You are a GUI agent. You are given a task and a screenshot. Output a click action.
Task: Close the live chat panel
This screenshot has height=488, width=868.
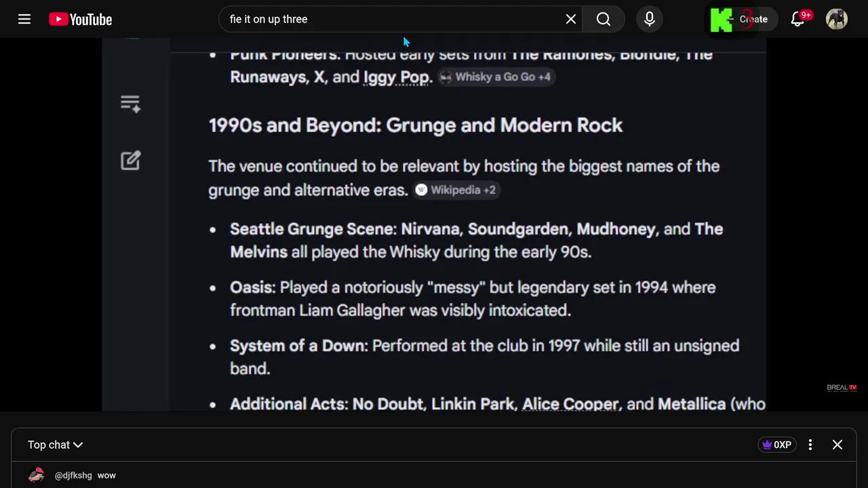click(x=837, y=445)
